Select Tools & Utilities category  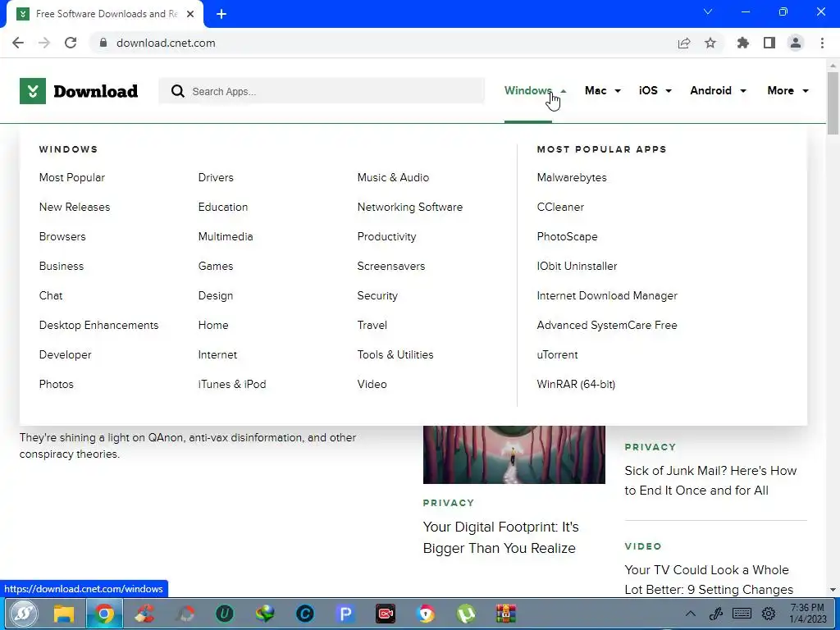pos(395,354)
